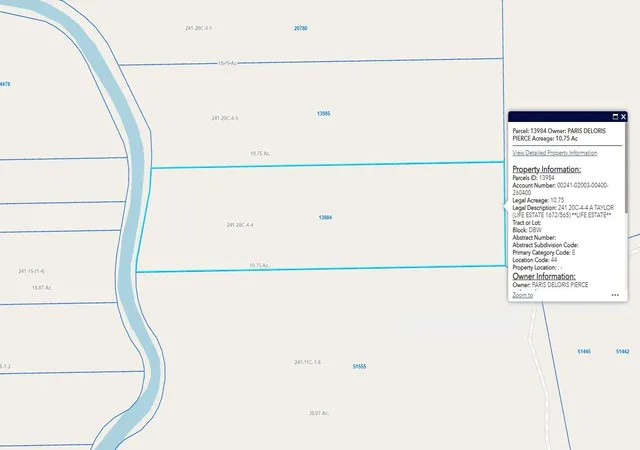The height and width of the screenshot is (450, 640).
Task: Click the Property Information heading in popup
Action: (547, 169)
